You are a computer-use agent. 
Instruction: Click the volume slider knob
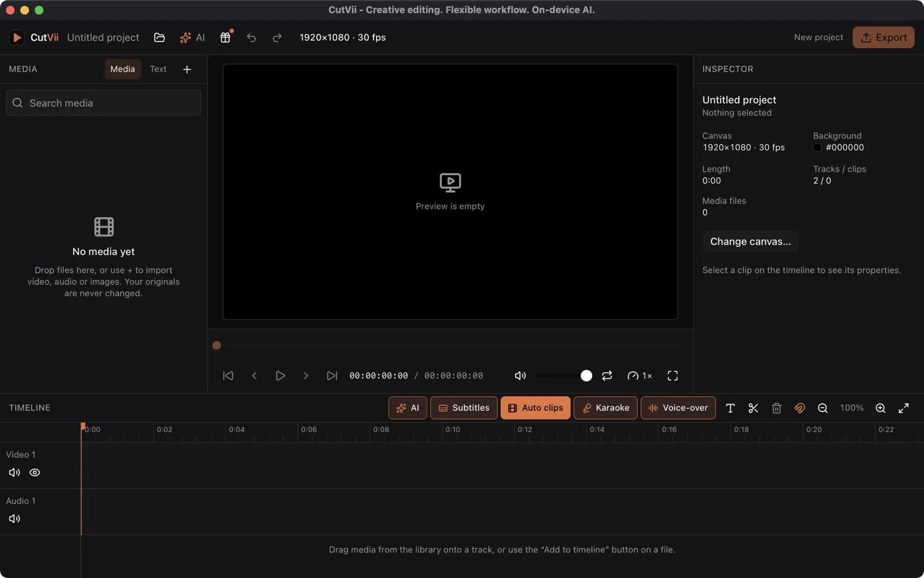586,376
